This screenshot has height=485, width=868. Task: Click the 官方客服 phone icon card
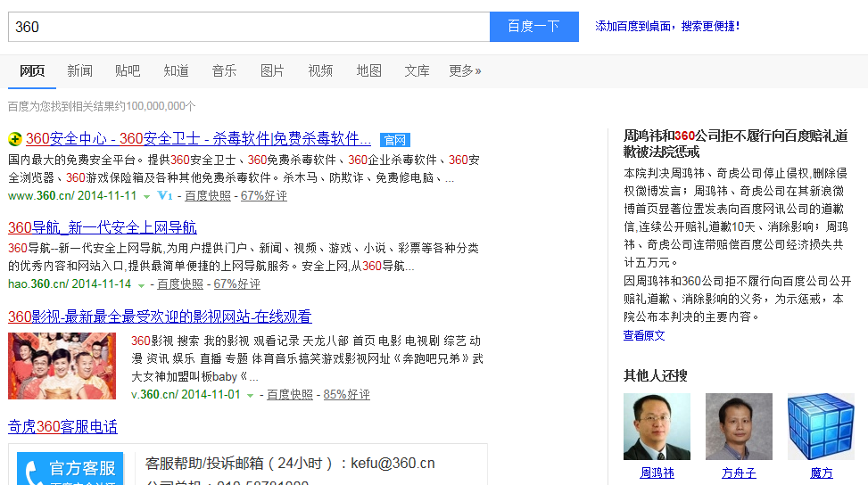click(x=70, y=468)
